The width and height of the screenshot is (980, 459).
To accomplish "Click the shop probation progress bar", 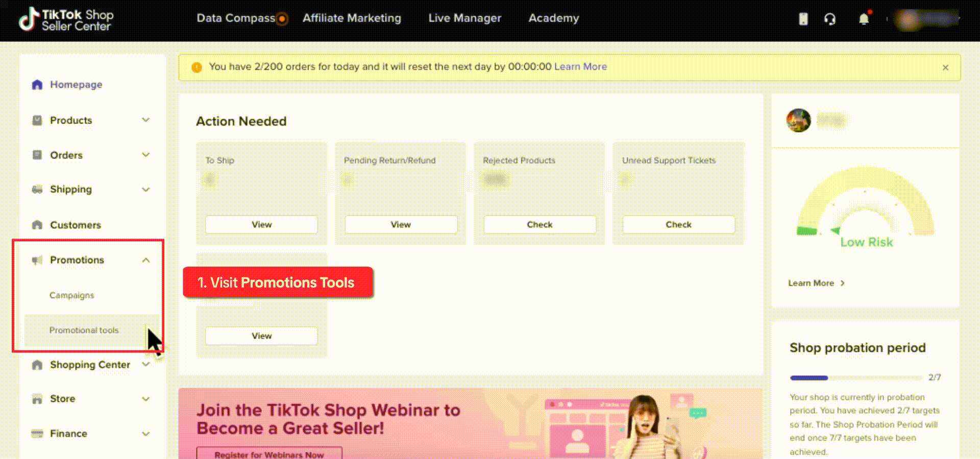I will point(856,378).
